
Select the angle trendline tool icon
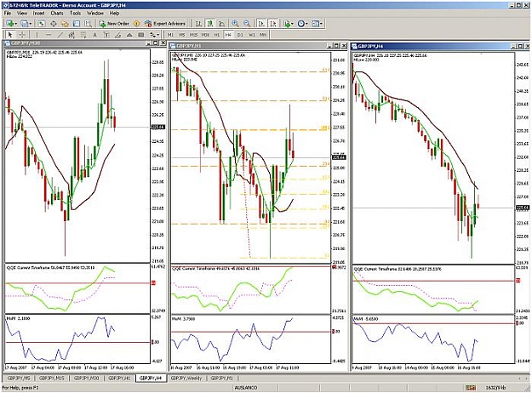tap(117, 35)
